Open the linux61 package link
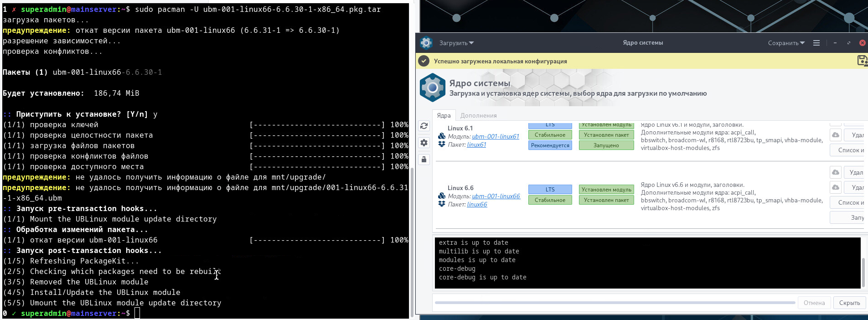The width and height of the screenshot is (868, 320). 476,145
